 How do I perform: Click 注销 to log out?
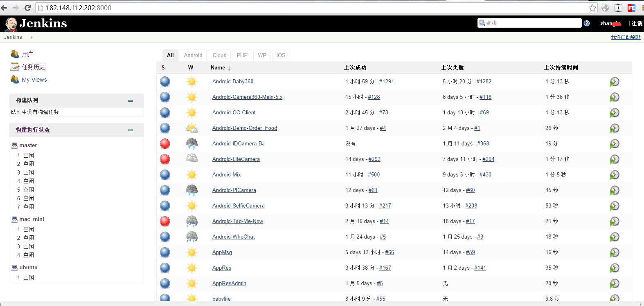(637, 24)
